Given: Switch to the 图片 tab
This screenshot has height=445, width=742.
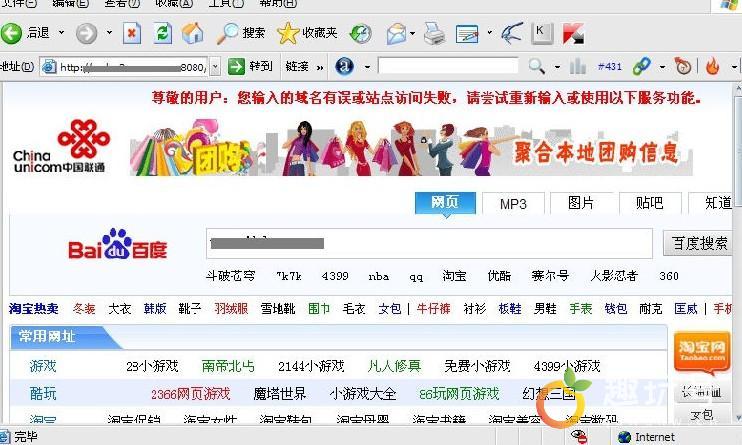Looking at the screenshot, I should point(581,204).
